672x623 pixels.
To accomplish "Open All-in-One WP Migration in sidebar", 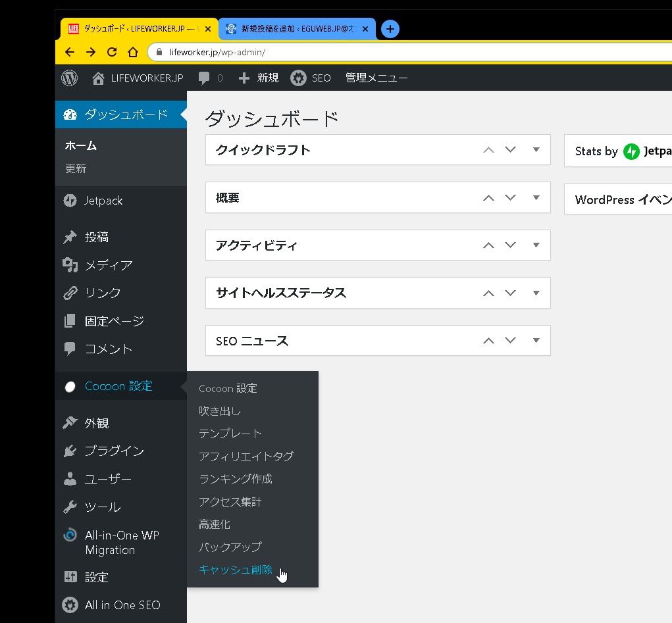I will click(121, 543).
